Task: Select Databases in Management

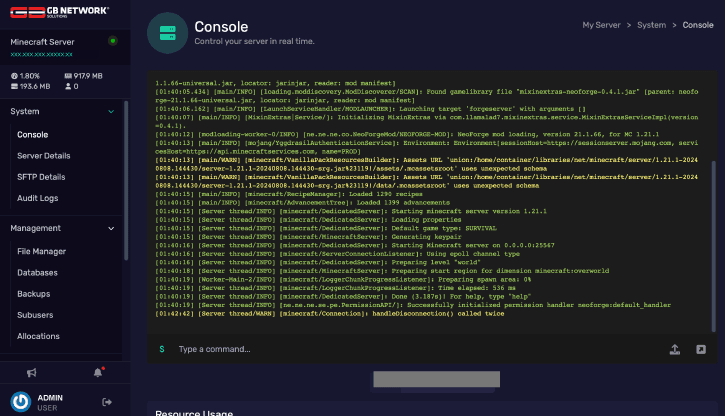Action: [38, 272]
